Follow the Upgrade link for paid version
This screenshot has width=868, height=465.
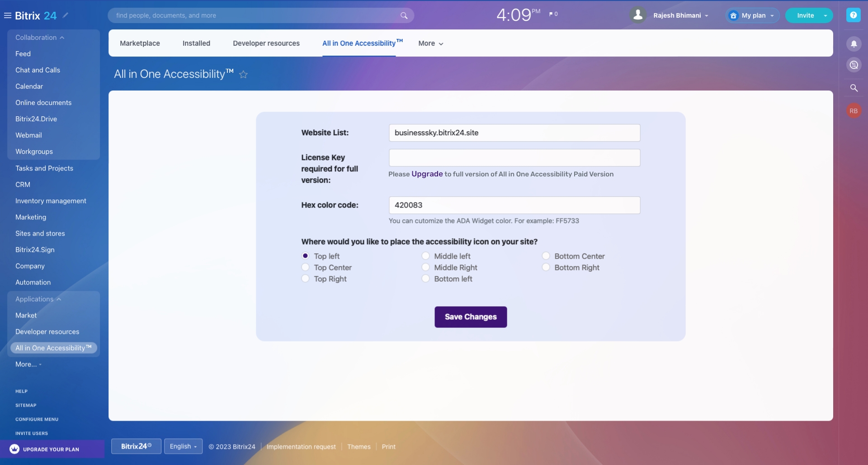(427, 174)
